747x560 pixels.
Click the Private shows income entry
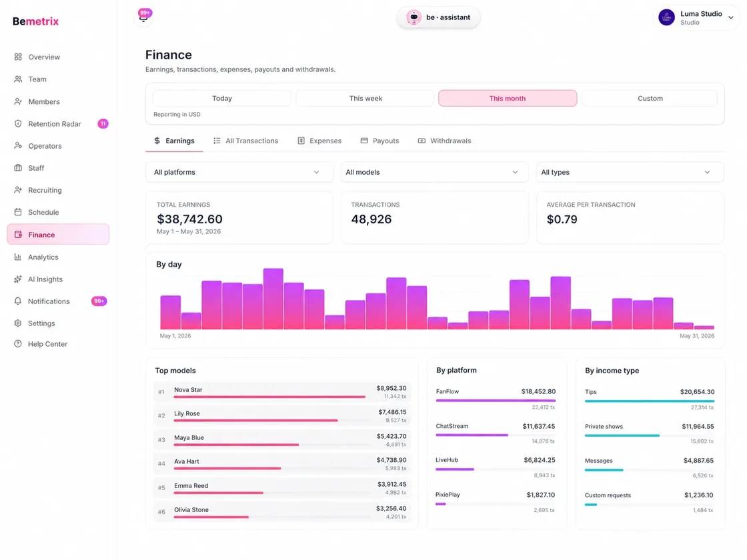(x=650, y=433)
